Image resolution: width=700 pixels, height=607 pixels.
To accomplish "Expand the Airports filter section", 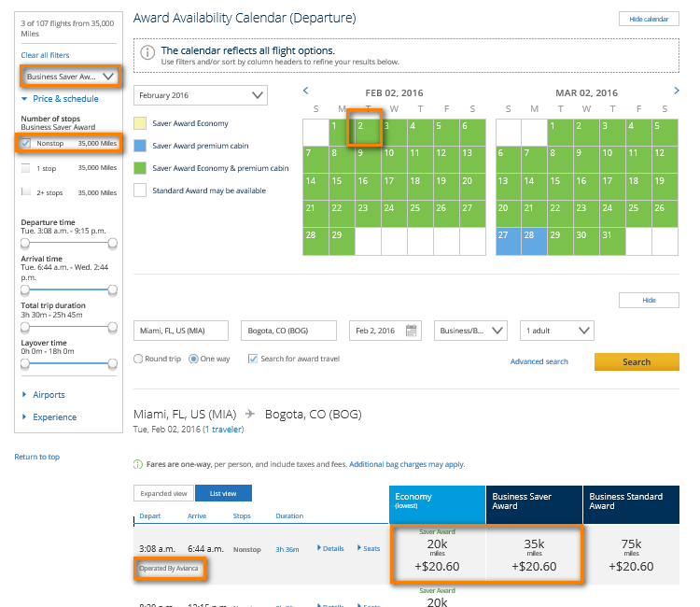I will coord(49,395).
